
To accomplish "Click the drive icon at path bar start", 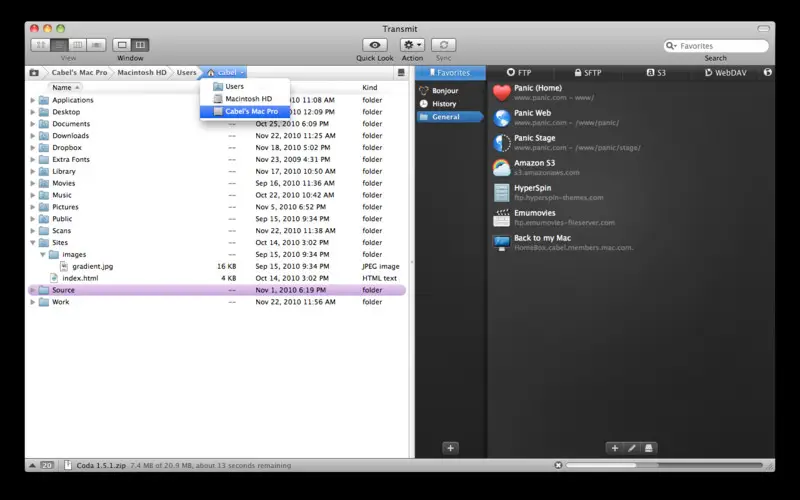I will [x=34, y=72].
